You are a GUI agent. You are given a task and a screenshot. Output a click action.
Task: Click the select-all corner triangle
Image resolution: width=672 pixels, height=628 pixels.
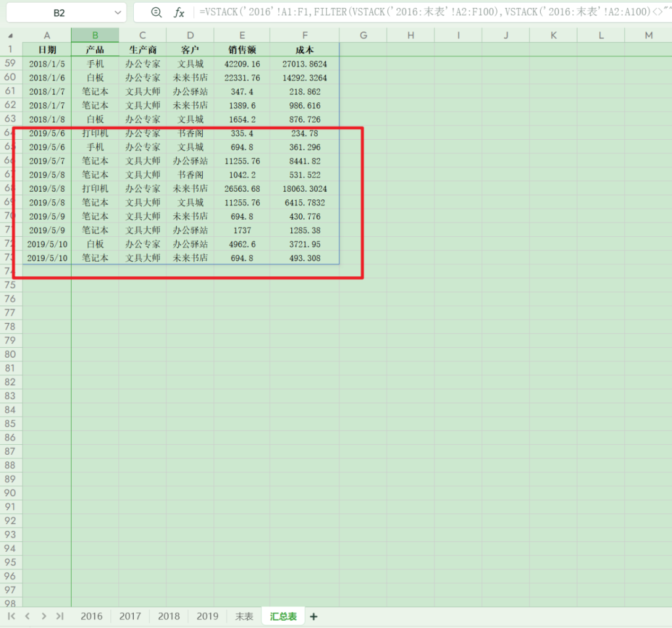tap(10, 35)
